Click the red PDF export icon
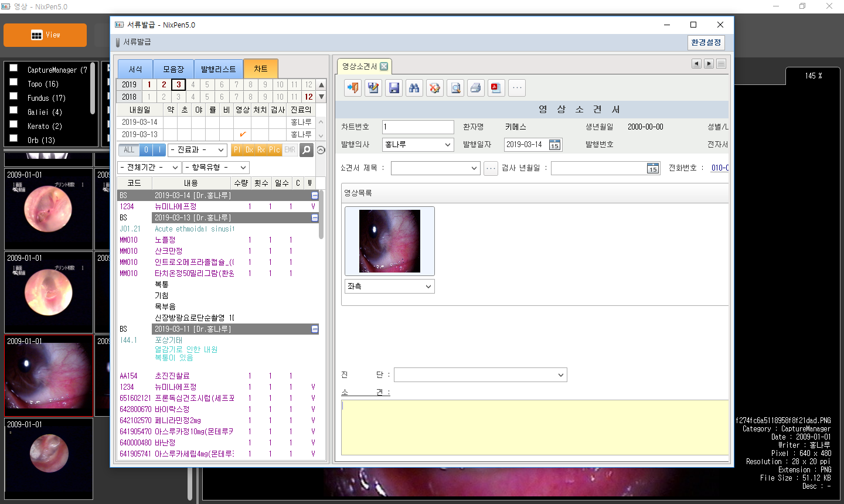This screenshot has height=504, width=844. (x=496, y=88)
